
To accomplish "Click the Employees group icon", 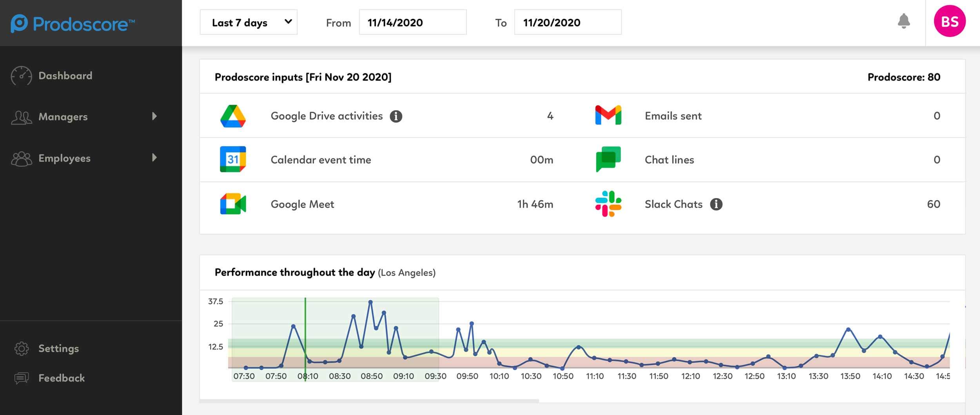I will point(21,158).
